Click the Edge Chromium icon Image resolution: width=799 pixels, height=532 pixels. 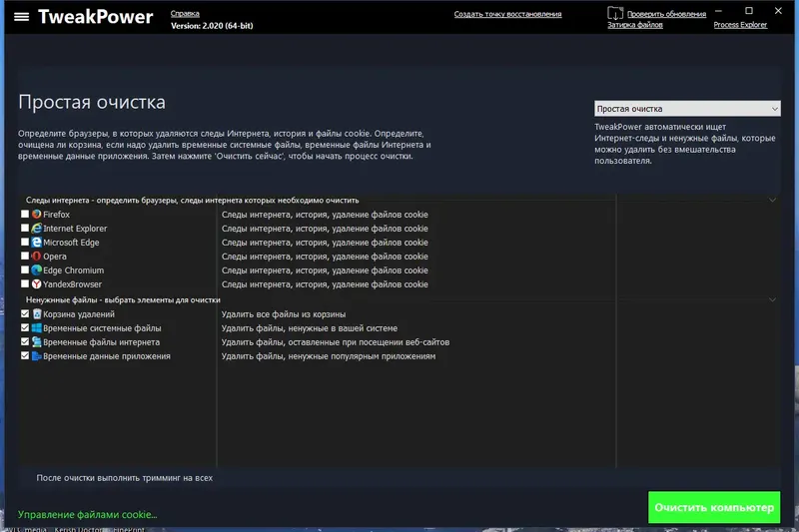coord(37,269)
